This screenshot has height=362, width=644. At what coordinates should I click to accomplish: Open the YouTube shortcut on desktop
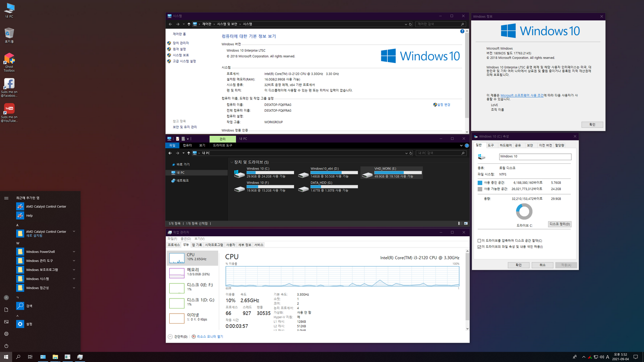pos(9,113)
